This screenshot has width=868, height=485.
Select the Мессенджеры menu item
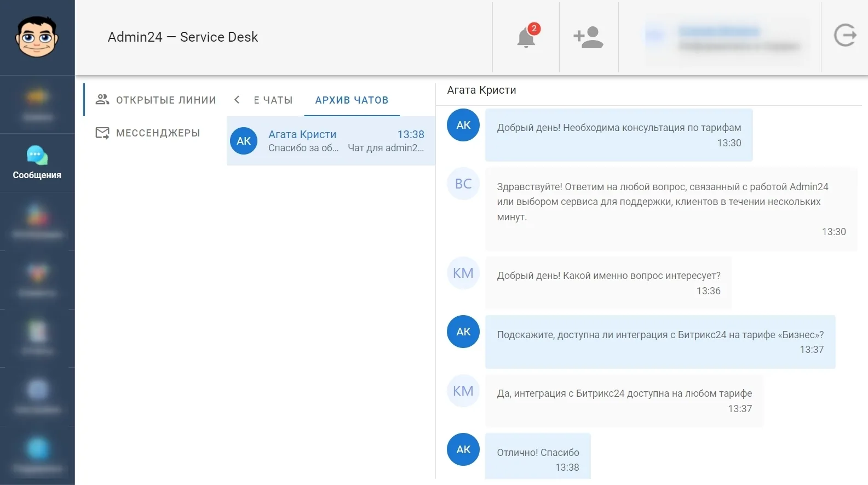148,133
